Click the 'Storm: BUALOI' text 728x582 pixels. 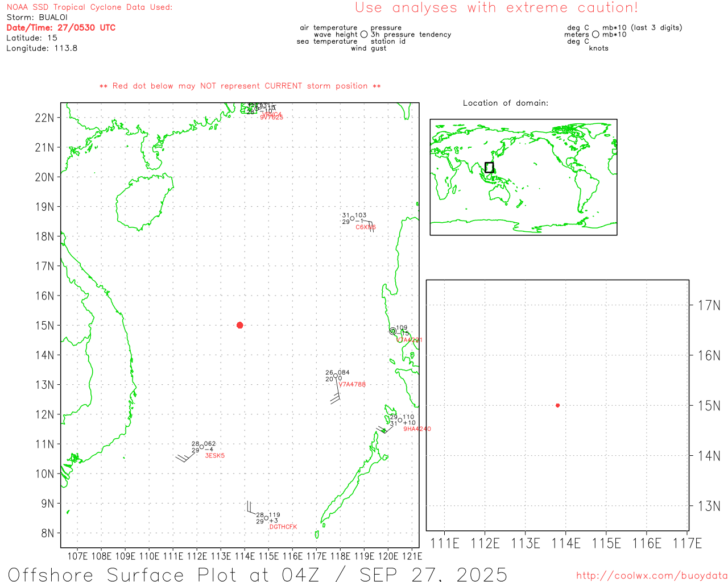pyautogui.click(x=37, y=17)
